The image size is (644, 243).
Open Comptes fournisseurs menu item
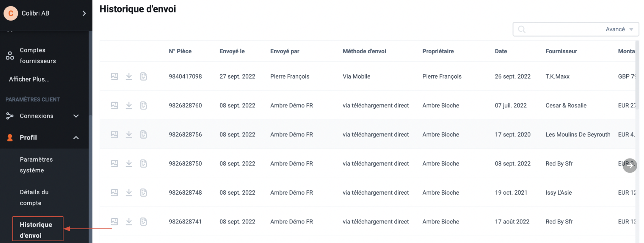click(x=38, y=56)
